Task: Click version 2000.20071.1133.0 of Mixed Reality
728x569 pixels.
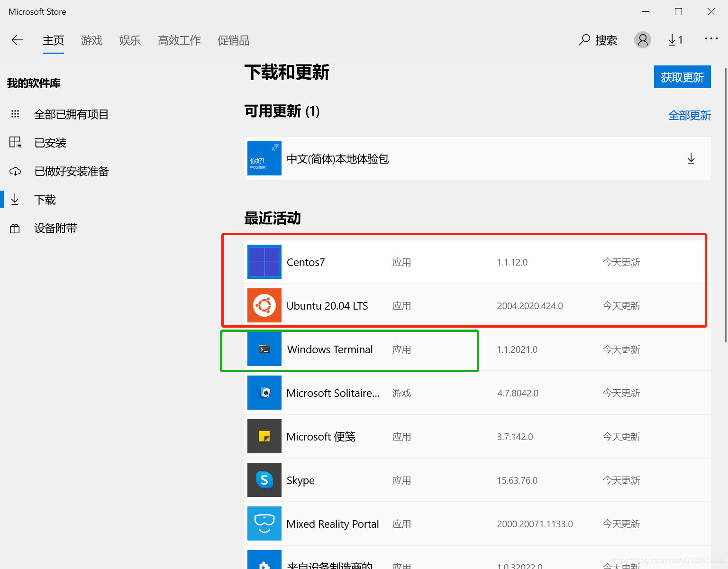Action: 535,524
